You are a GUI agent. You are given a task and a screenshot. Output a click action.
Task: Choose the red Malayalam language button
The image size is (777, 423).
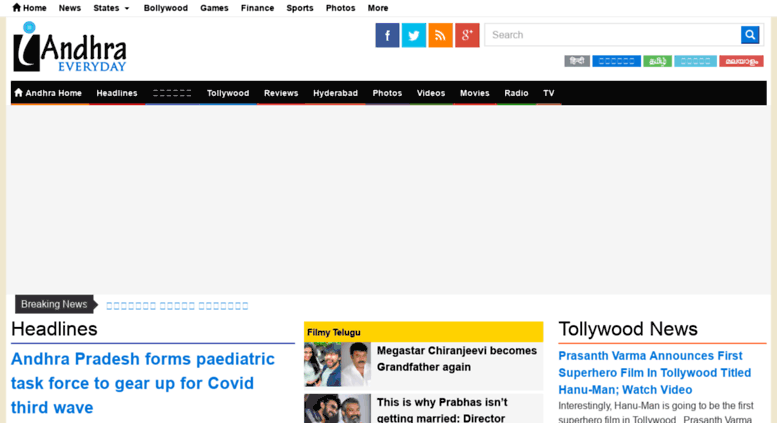(740, 61)
